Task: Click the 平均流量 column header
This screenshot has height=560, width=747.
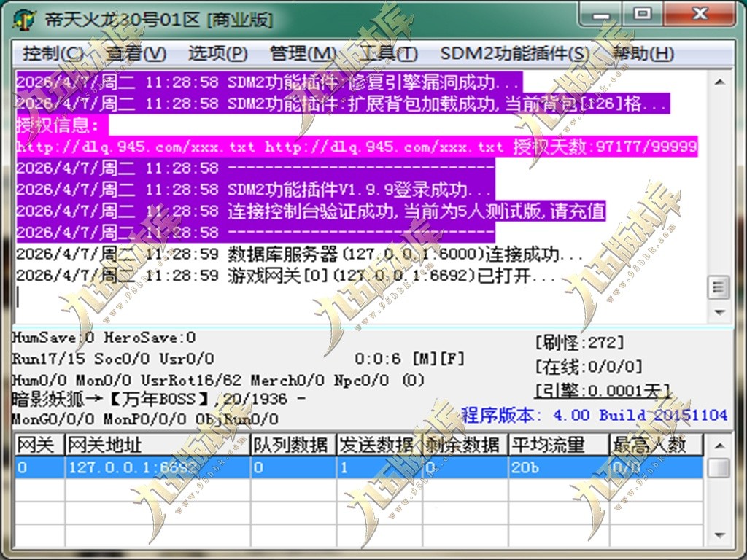Action: 559,446
